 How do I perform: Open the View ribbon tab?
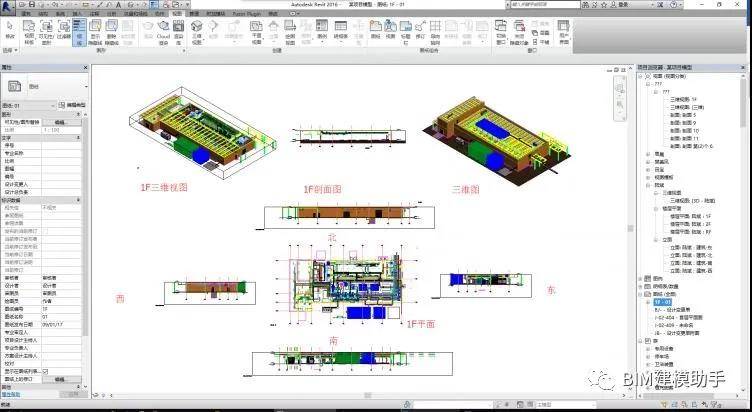click(x=177, y=13)
